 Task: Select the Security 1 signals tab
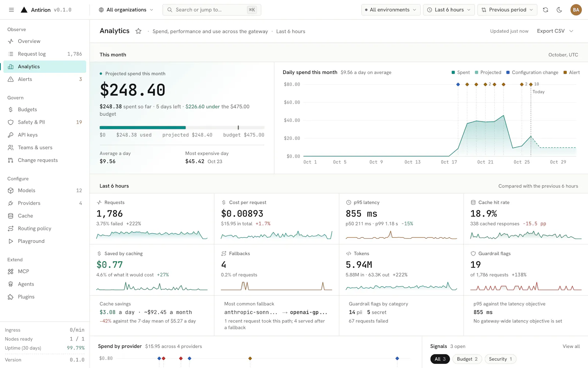pos(500,359)
